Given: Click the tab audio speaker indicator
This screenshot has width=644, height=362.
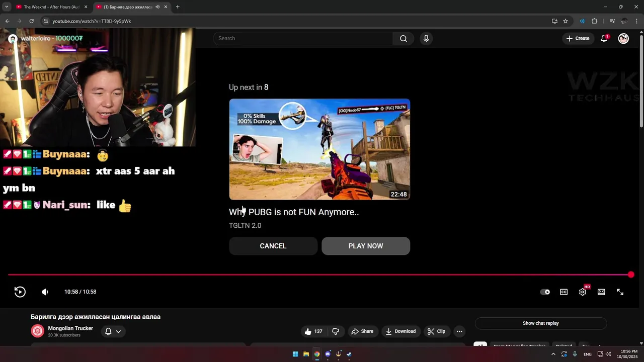Looking at the screenshot, I should click(157, 7).
